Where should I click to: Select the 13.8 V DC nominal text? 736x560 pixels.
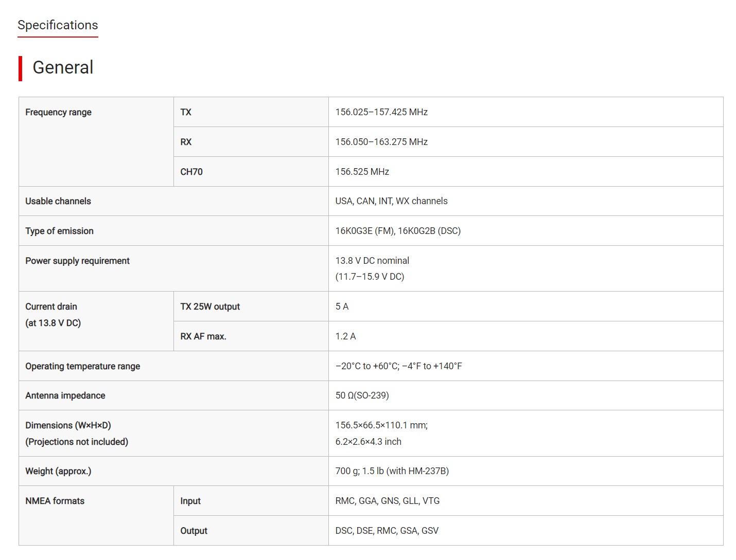click(372, 261)
